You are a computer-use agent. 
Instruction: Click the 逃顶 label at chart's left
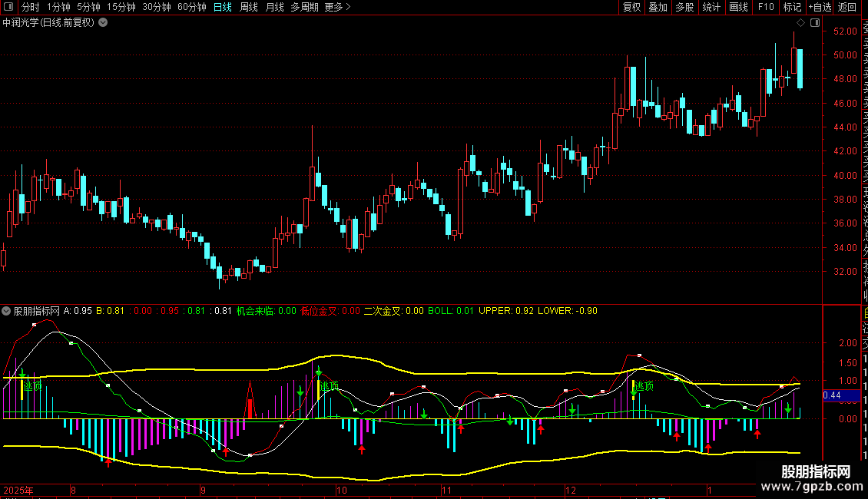click(x=33, y=386)
